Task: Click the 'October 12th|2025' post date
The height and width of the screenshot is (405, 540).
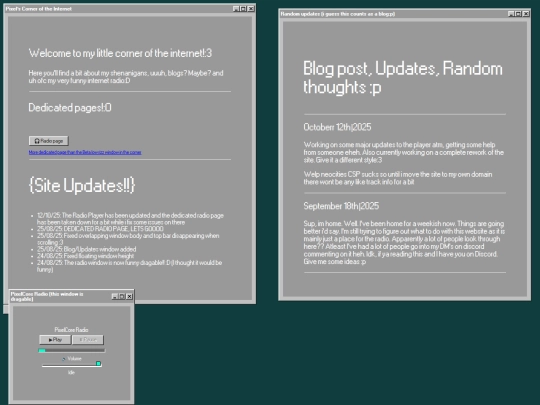Action: [x=337, y=127]
